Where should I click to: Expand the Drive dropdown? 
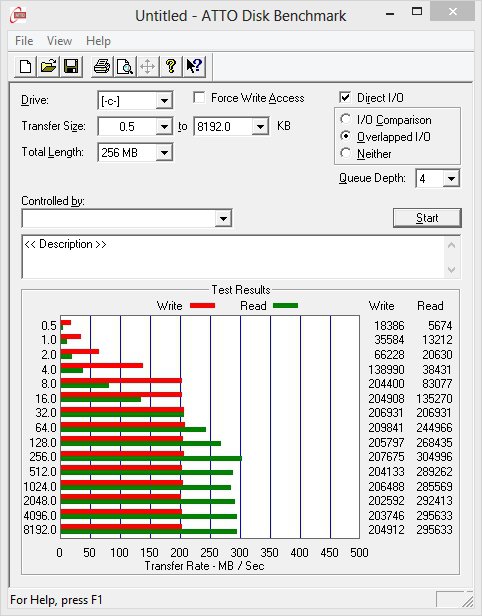click(x=164, y=101)
